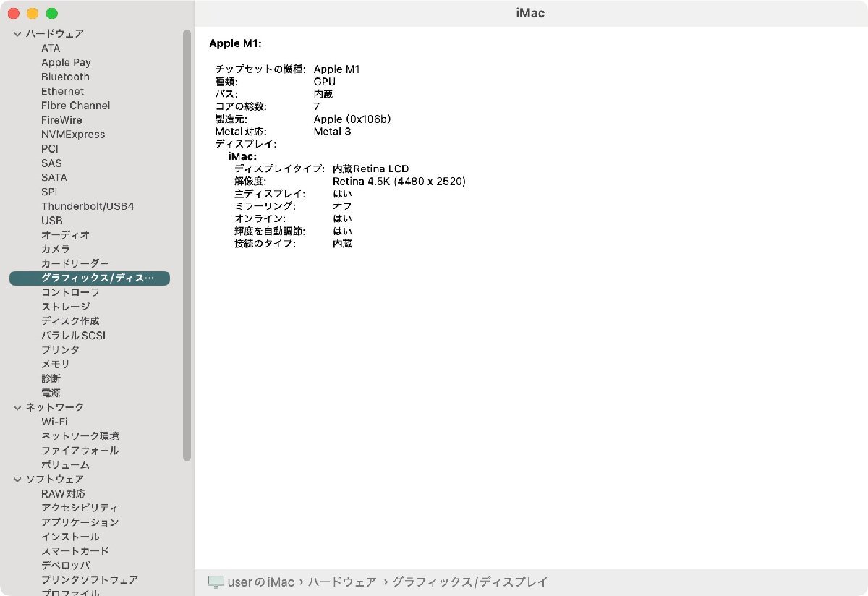Screen dimensions: 868x596
Task: Open the ストレージ sidebar item
Action: [x=66, y=307]
